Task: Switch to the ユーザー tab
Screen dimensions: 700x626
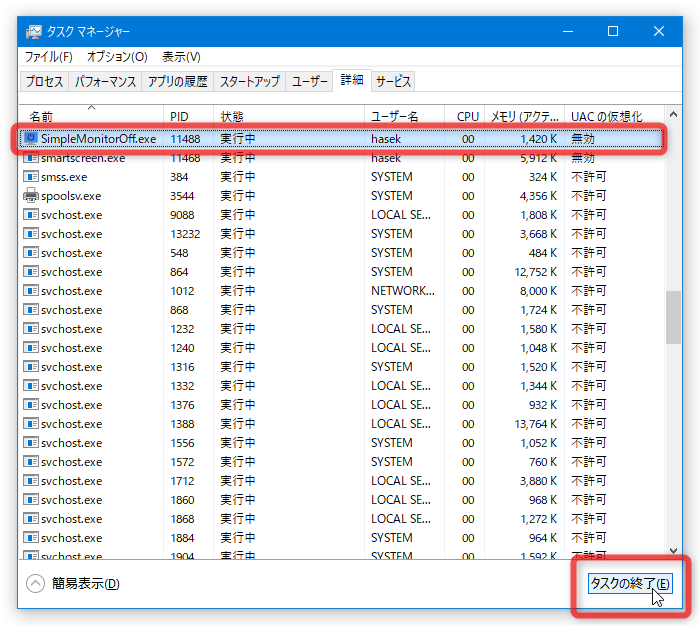Action: 309,81
